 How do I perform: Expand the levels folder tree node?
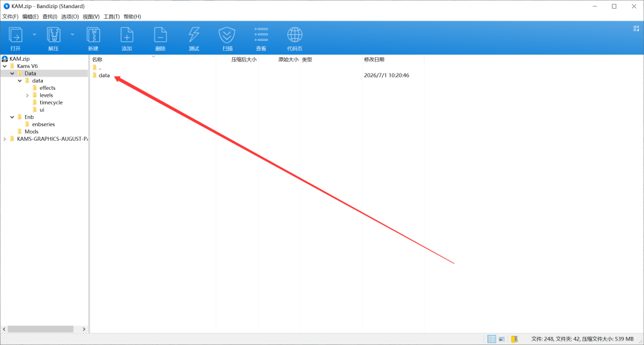point(28,95)
